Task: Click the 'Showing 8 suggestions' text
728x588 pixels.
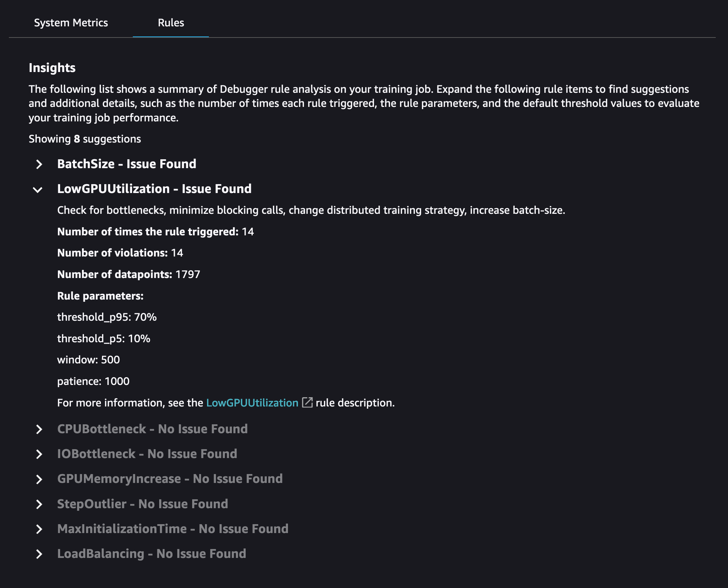Action: [85, 139]
